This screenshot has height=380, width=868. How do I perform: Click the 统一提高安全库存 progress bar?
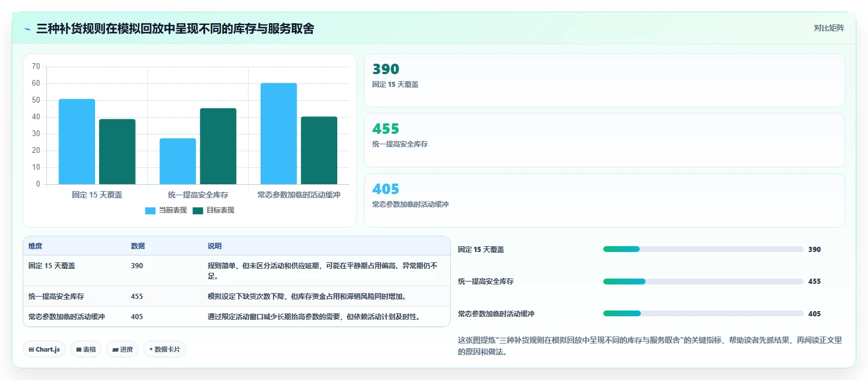tap(703, 282)
